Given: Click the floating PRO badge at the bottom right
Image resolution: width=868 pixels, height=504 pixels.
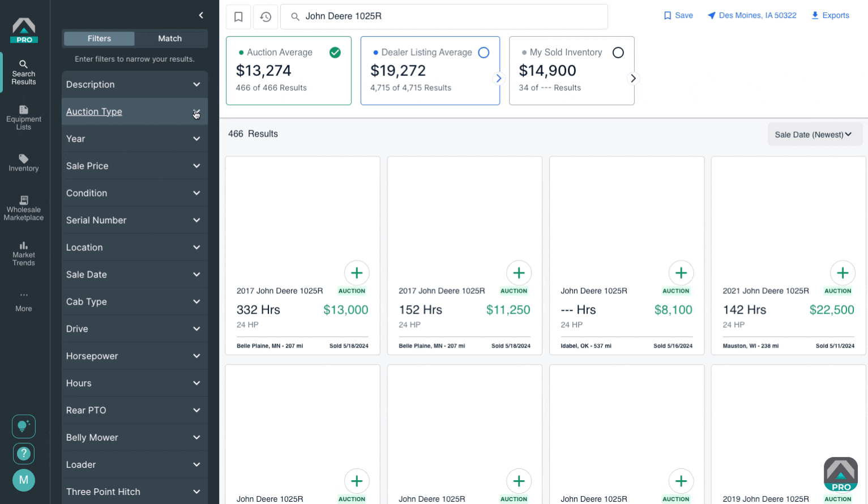Looking at the screenshot, I should 841,474.
